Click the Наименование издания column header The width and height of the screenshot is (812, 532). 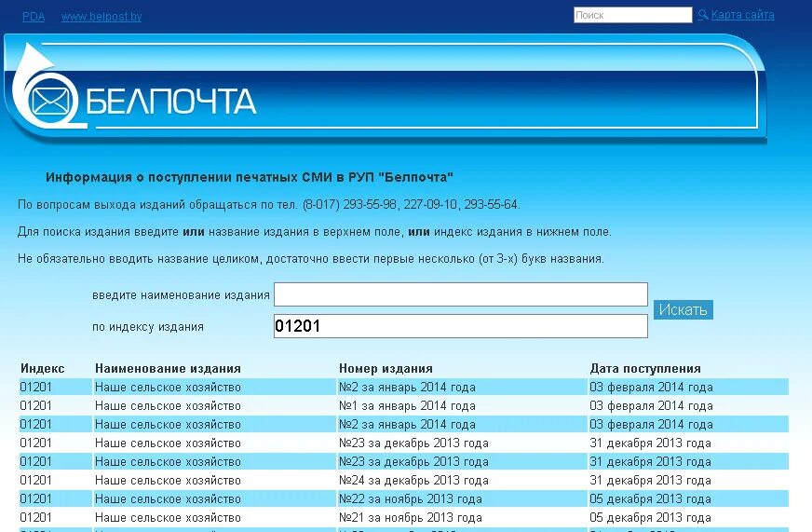168,368
